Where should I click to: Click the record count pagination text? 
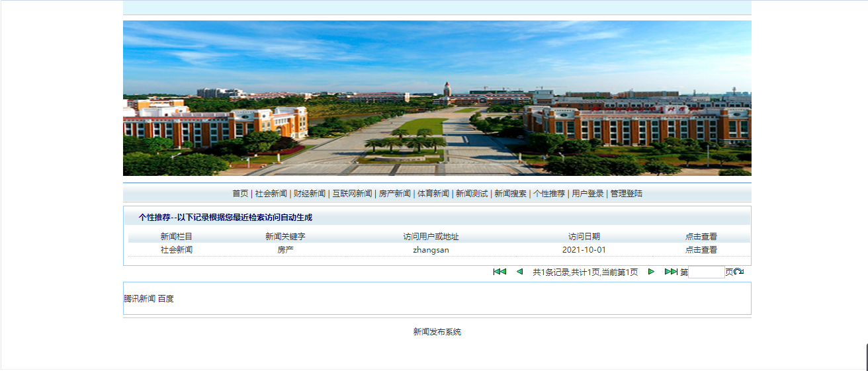586,272
